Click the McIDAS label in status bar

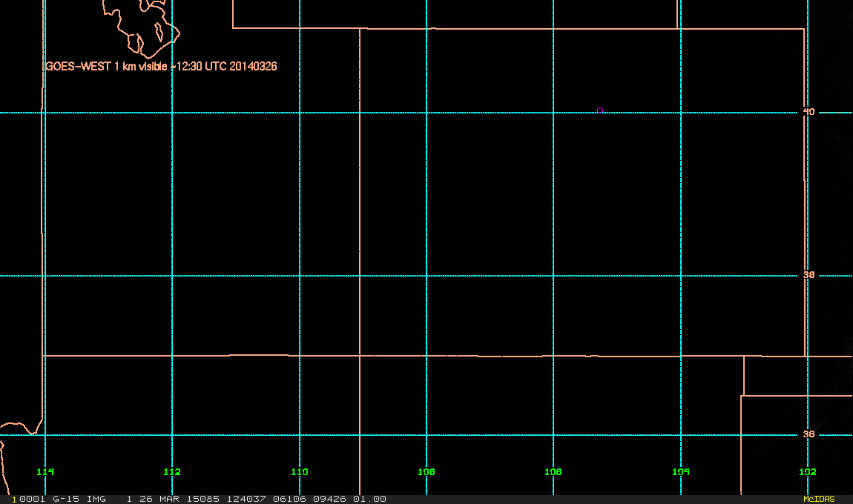click(x=819, y=499)
